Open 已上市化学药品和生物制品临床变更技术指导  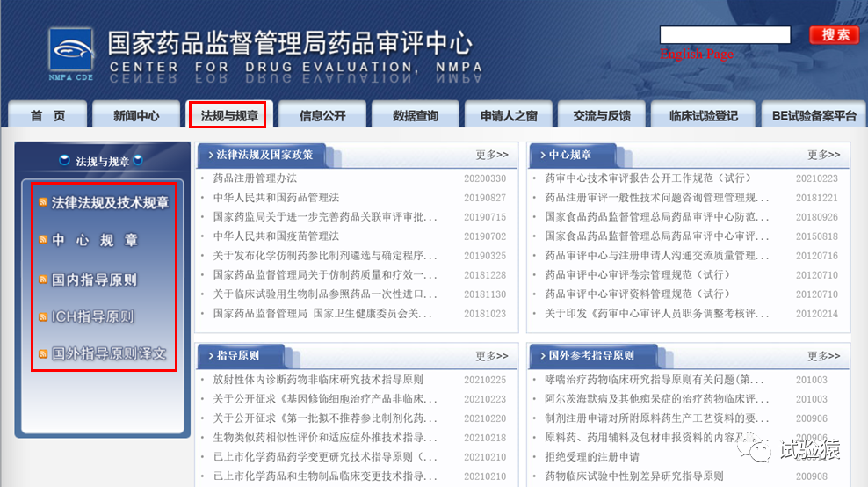click(x=325, y=476)
